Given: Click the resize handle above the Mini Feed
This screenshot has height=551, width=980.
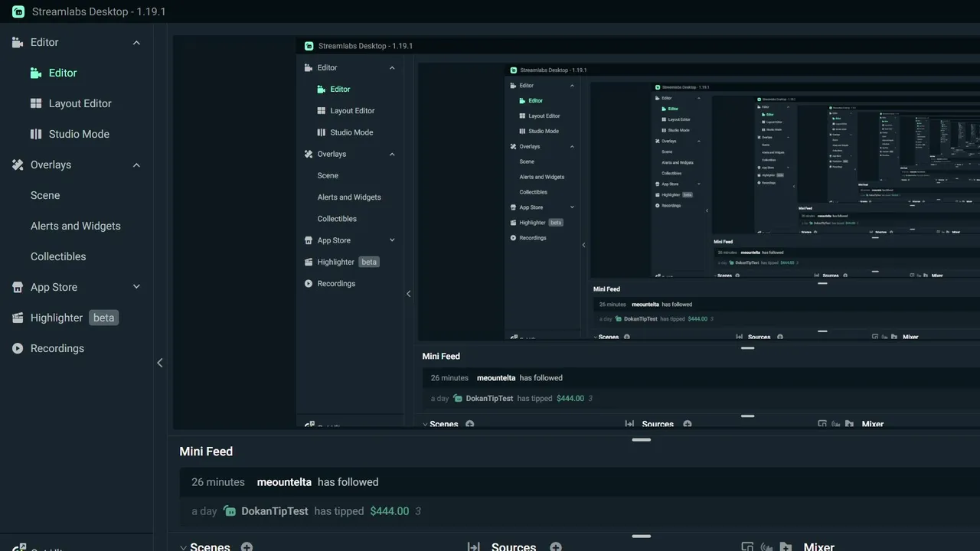Looking at the screenshot, I should tap(642, 440).
